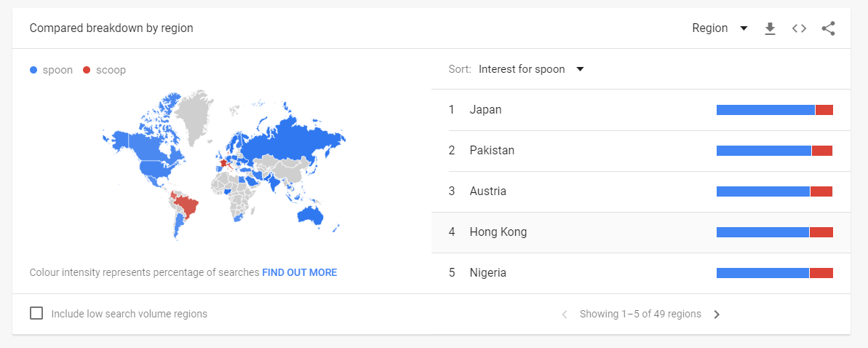
Task: Open the Region dropdown
Action: 720,28
